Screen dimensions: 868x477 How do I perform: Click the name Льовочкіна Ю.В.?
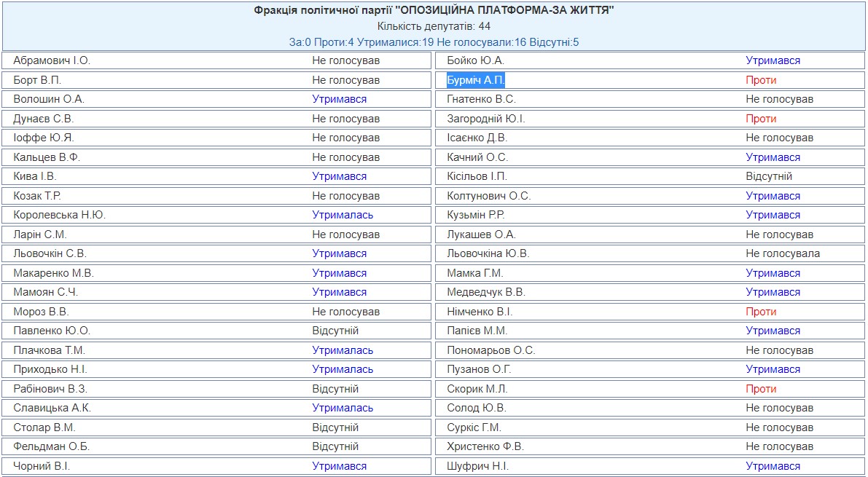click(x=488, y=253)
